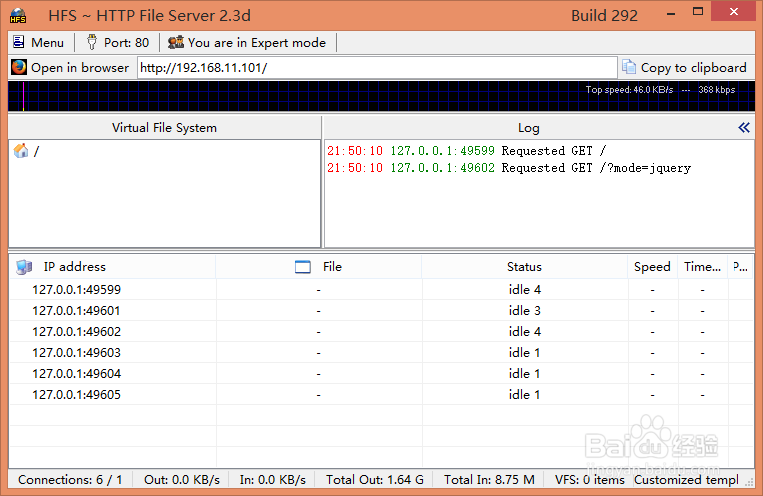Select connection 127.0.0.1:49605
This screenshot has height=496, width=763.
(382, 394)
